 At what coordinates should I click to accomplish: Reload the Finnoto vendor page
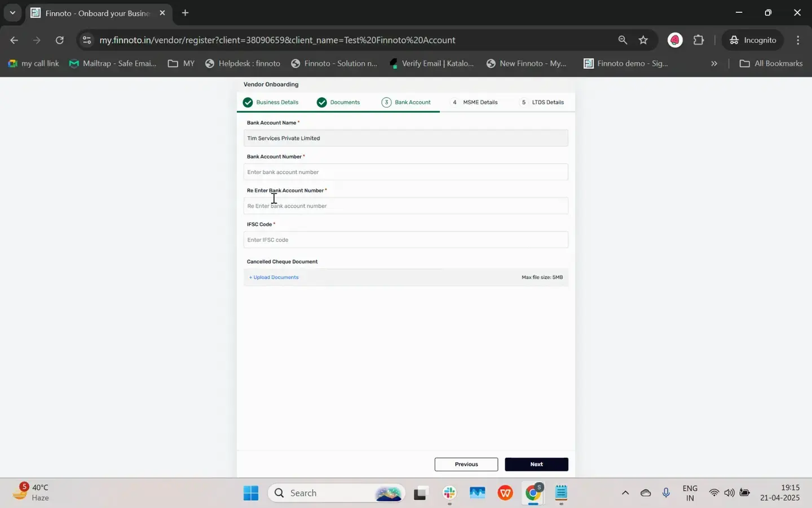(x=60, y=40)
